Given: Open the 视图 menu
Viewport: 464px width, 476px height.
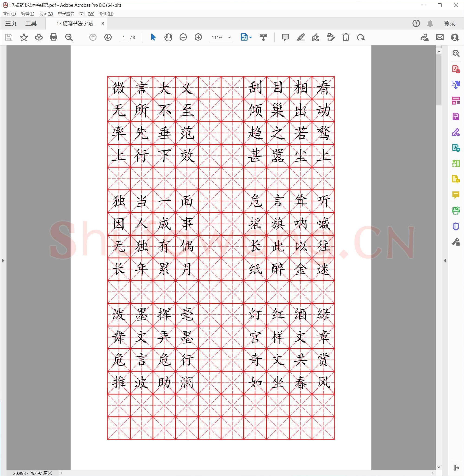Looking at the screenshot, I should pyautogui.click(x=45, y=14).
